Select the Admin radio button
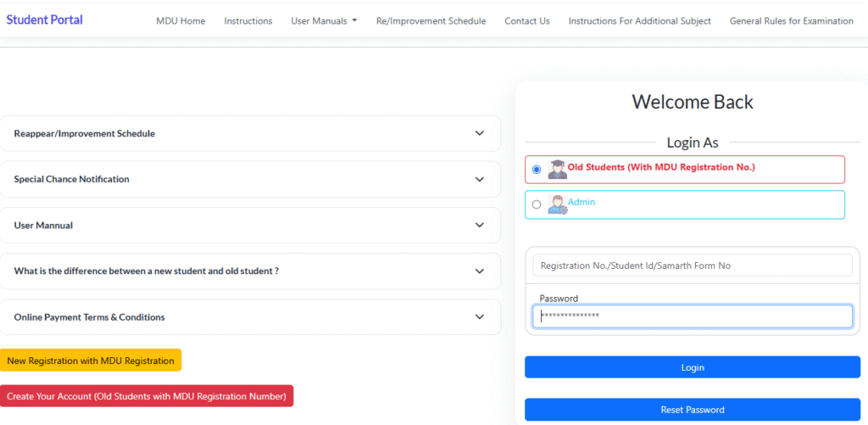The width and height of the screenshot is (868, 425). 537,204
